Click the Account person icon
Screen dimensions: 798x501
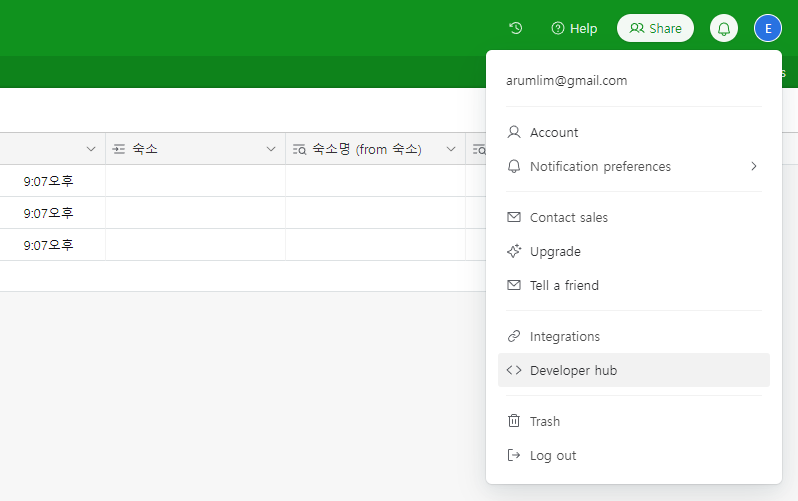(x=514, y=132)
